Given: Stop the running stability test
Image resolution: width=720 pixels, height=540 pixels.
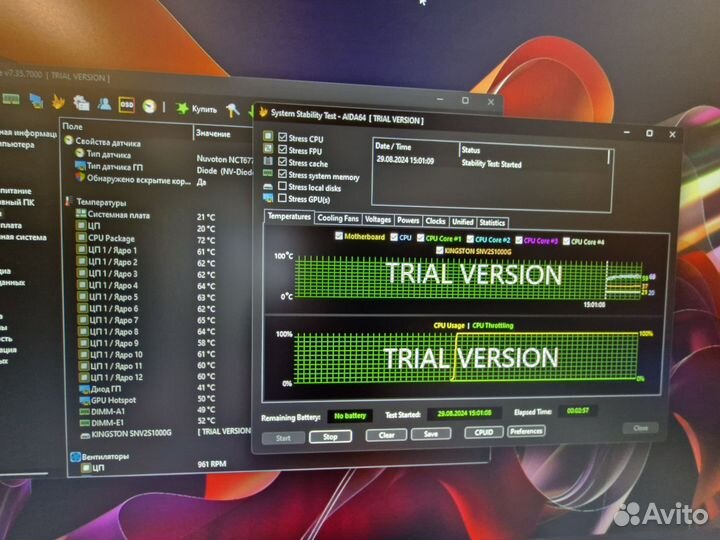Looking at the screenshot, I should [x=331, y=436].
